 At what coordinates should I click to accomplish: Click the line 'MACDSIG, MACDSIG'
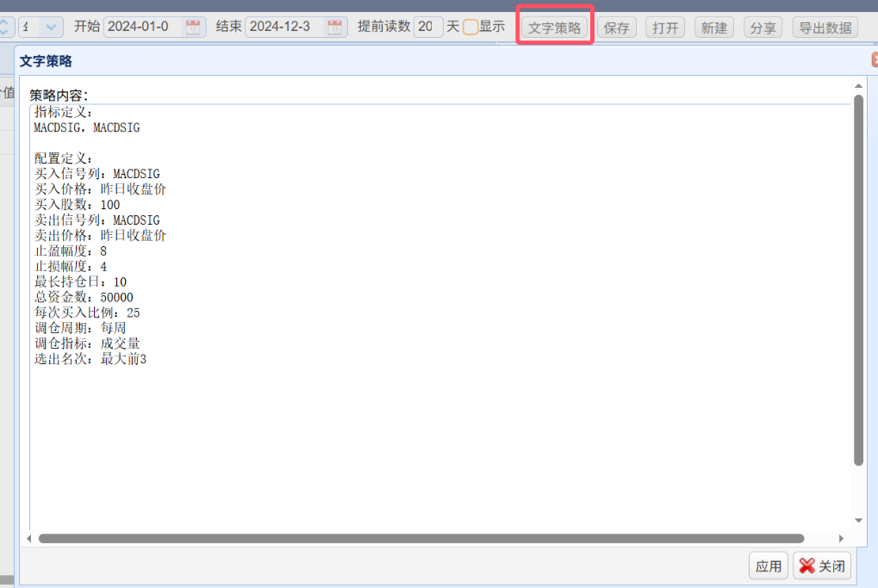point(87,127)
